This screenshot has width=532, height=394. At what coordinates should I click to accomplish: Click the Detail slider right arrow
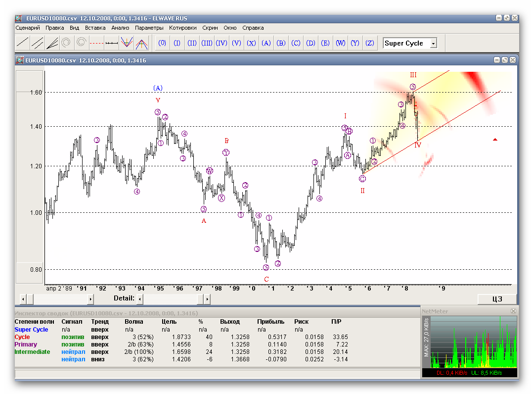point(207,299)
